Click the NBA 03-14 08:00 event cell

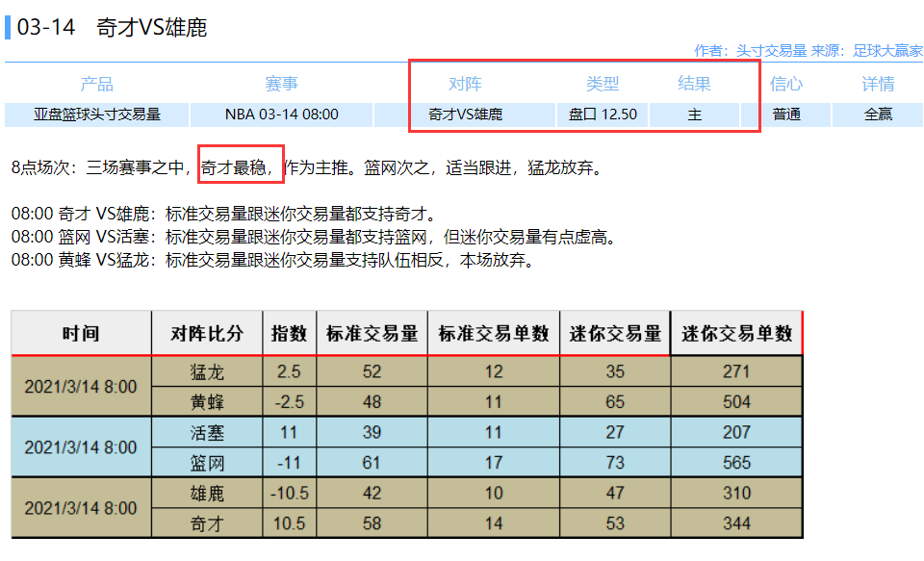coord(282,115)
